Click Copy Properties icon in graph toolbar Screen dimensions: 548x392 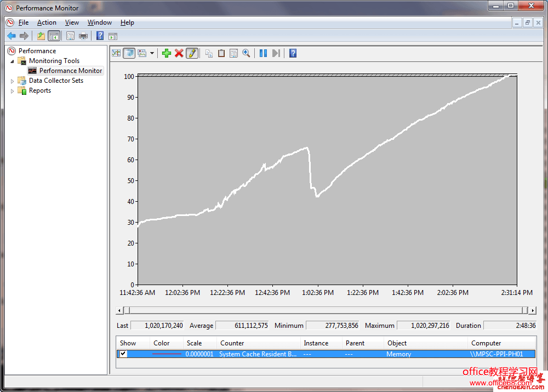tap(209, 53)
